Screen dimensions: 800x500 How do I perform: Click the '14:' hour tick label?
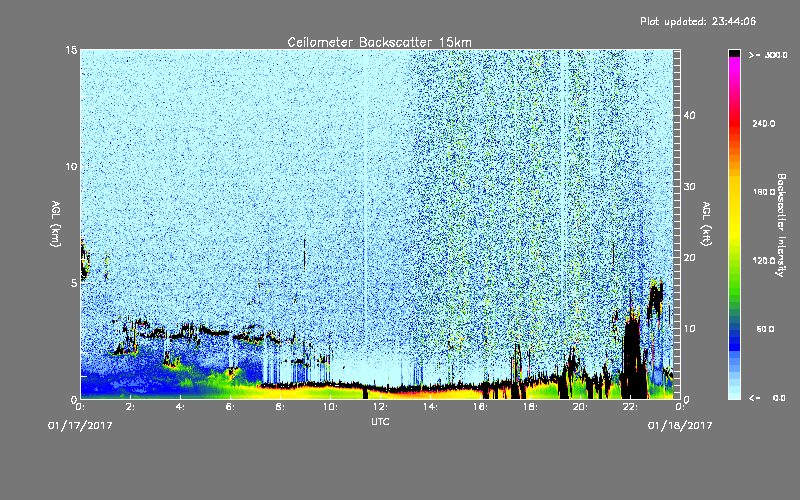click(x=430, y=407)
